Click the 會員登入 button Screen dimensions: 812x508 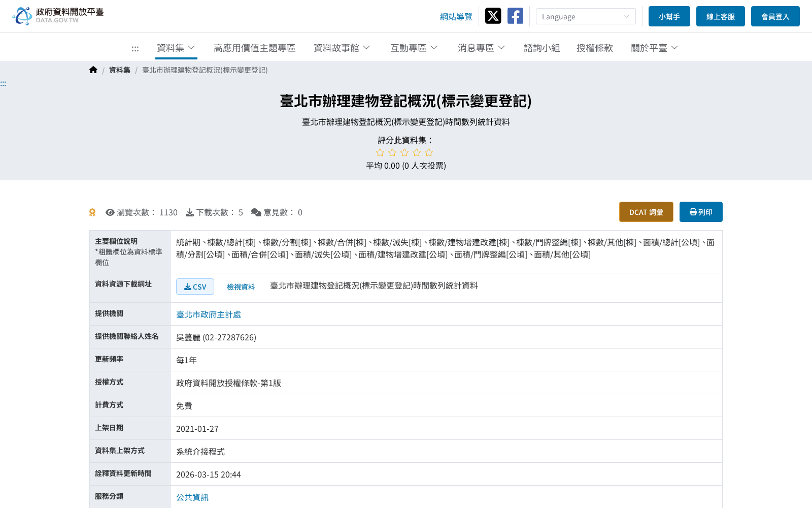pos(775,16)
